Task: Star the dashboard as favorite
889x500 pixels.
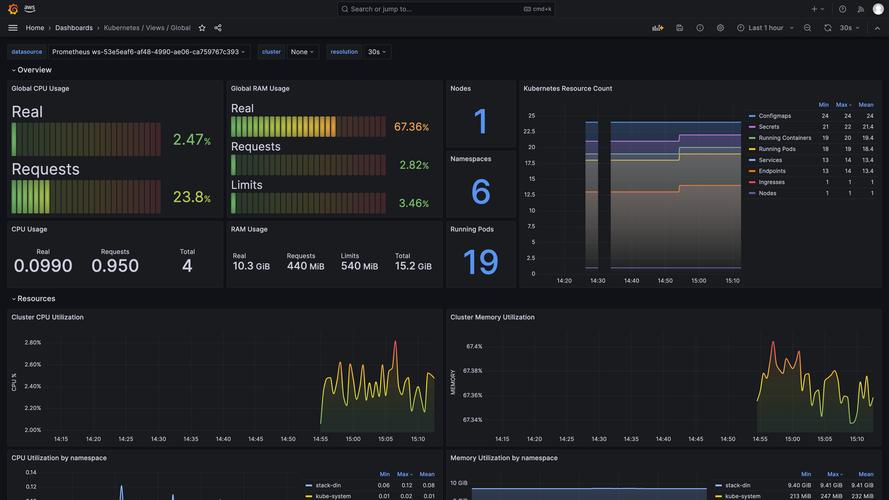Action: (202, 28)
